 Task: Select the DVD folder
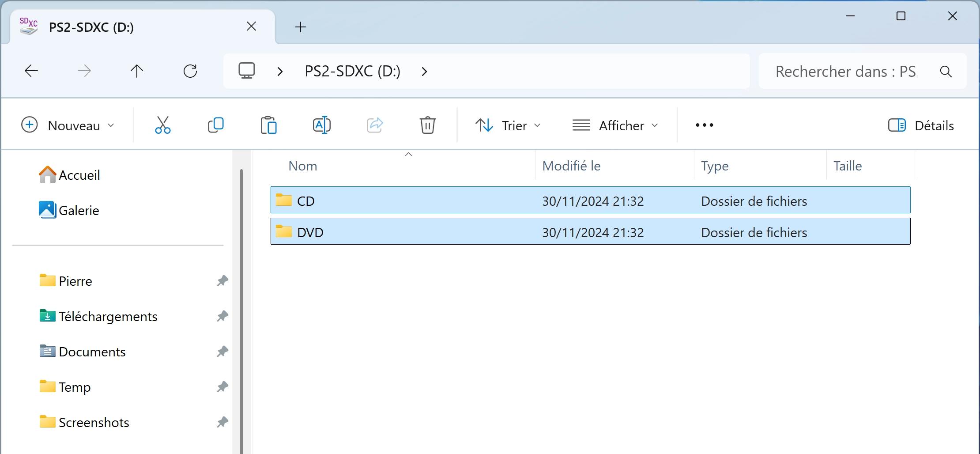[x=590, y=231]
